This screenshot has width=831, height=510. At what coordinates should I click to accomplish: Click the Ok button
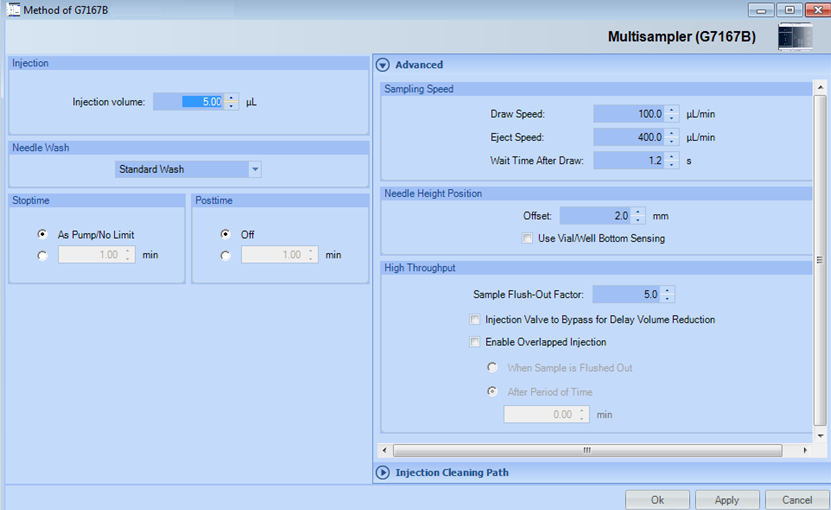point(657,499)
